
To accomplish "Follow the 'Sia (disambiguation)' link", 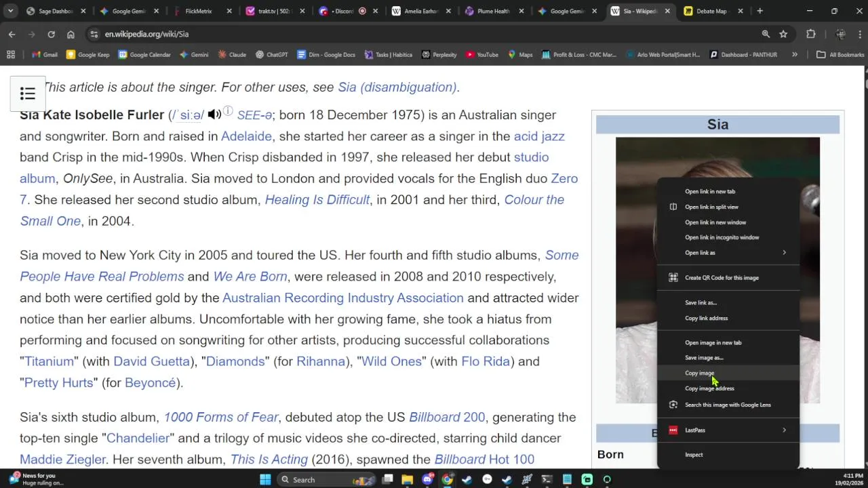I will click(397, 87).
